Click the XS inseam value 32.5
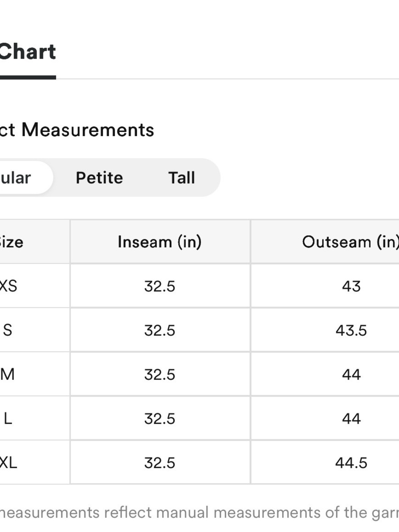This screenshot has height=532, width=399. (x=160, y=286)
